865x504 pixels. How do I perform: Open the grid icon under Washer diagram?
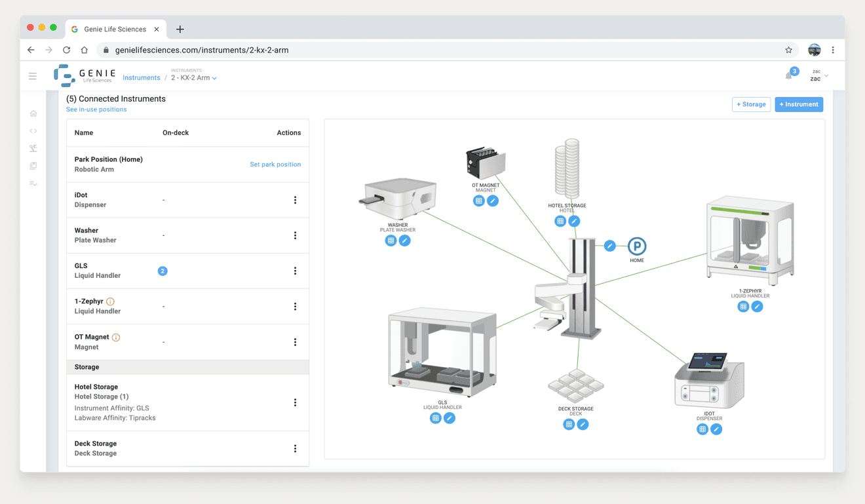click(391, 241)
